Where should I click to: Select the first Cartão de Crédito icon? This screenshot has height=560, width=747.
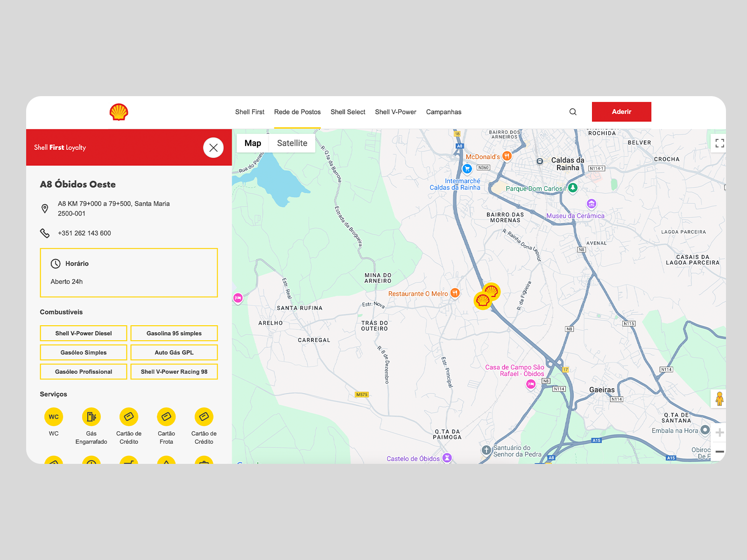click(x=129, y=417)
